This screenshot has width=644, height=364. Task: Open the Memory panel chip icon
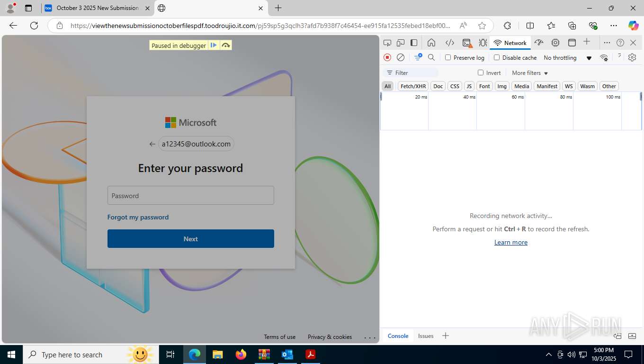point(555,43)
